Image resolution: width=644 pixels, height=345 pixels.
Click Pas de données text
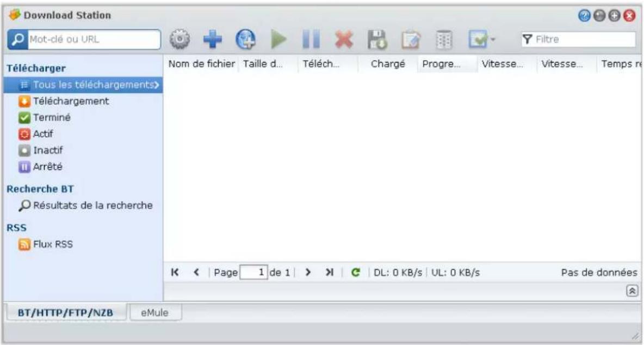click(599, 273)
